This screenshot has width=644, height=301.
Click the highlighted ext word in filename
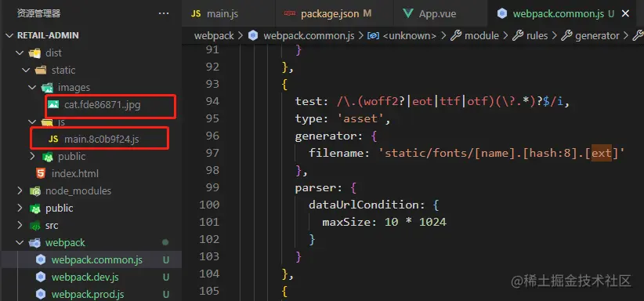[601, 154]
